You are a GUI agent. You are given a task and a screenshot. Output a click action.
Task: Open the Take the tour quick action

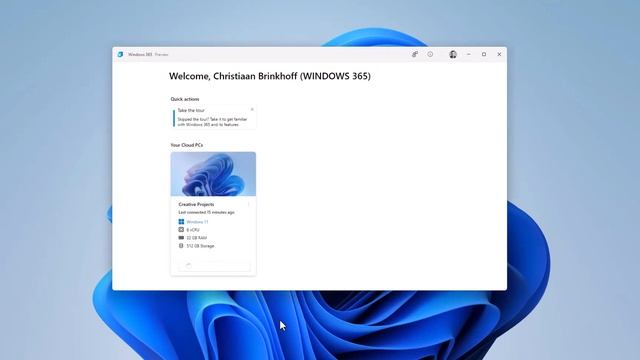(214, 118)
